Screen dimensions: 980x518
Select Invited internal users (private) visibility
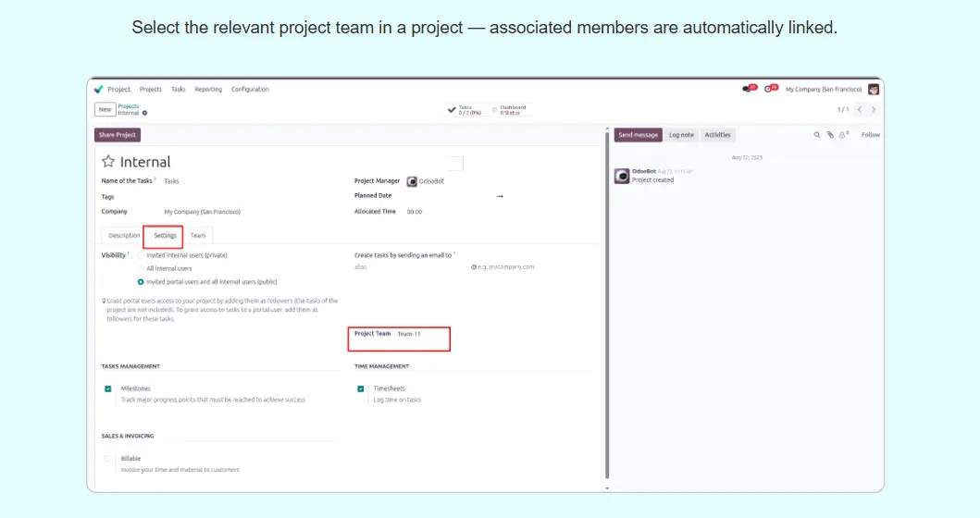(x=141, y=254)
